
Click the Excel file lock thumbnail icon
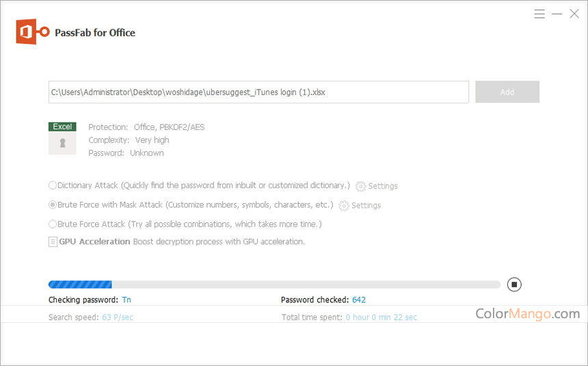point(62,143)
